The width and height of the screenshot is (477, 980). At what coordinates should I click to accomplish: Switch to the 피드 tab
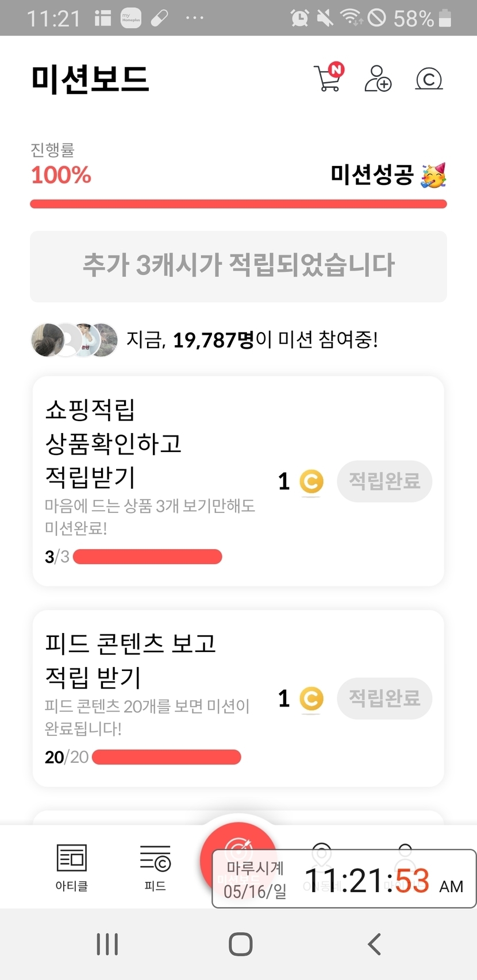[x=155, y=867]
